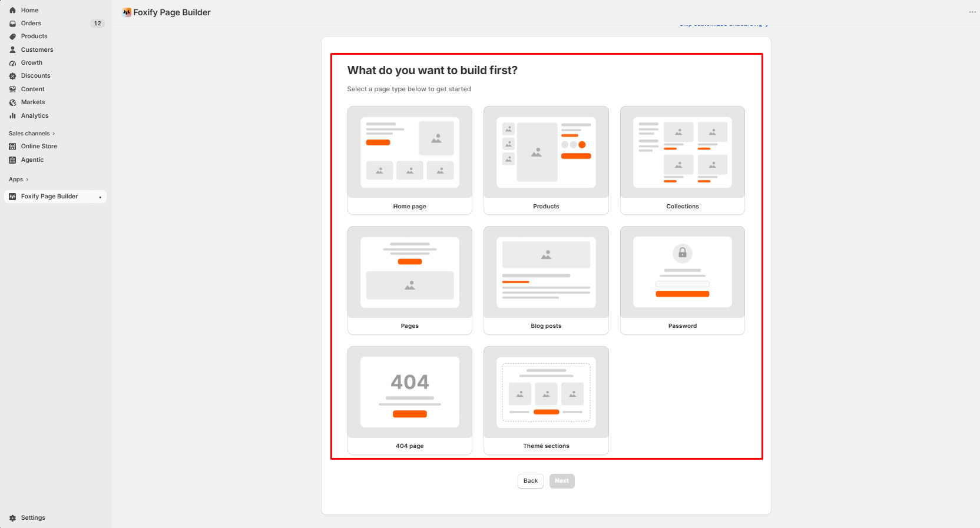Click the Agentic channel icon
This screenshot has width=980, height=528.
12,160
